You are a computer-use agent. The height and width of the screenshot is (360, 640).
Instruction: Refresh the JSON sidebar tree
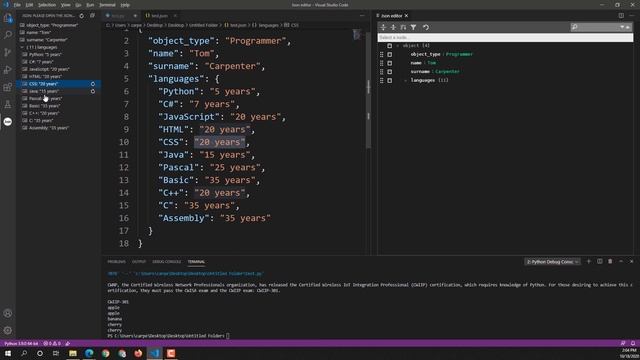(x=82, y=16)
